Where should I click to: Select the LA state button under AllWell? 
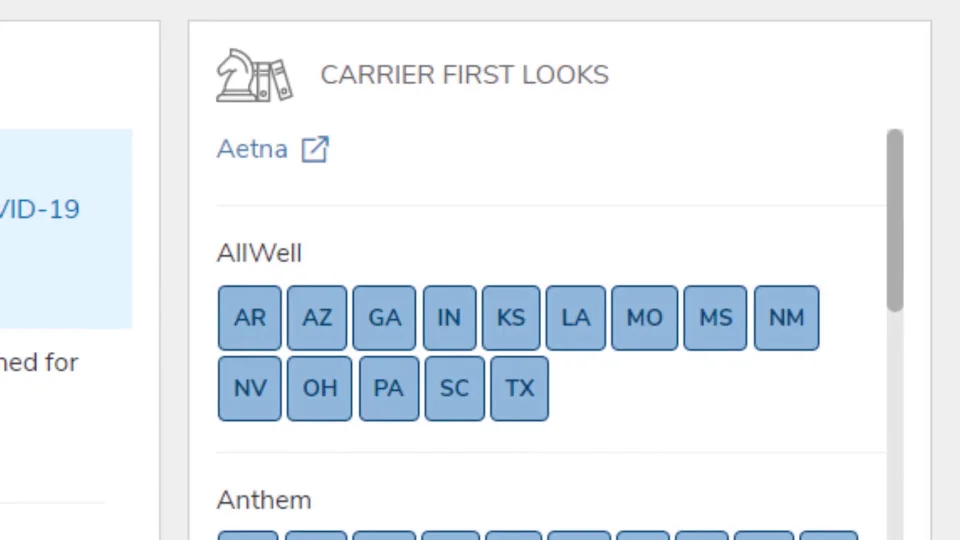point(576,318)
